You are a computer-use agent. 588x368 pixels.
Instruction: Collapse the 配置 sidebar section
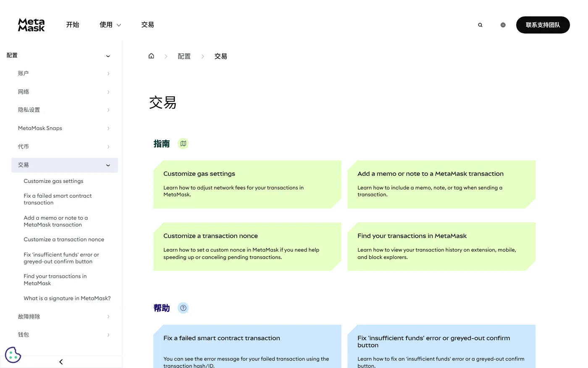(108, 56)
